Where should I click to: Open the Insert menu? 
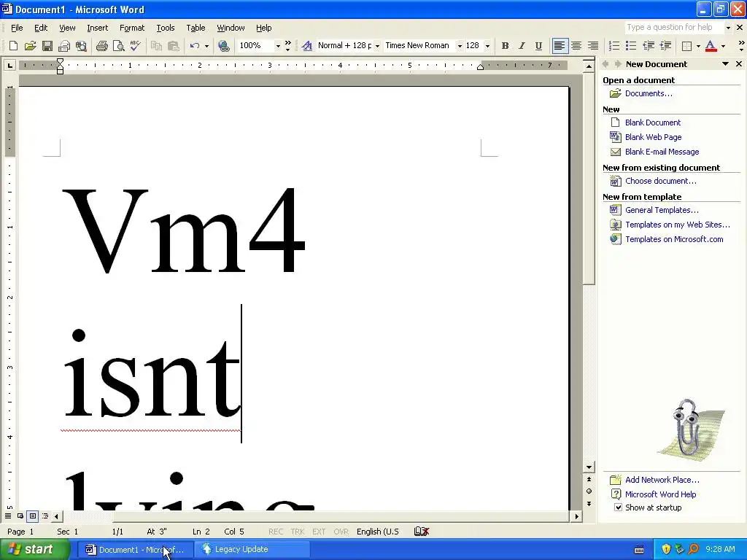pyautogui.click(x=97, y=28)
